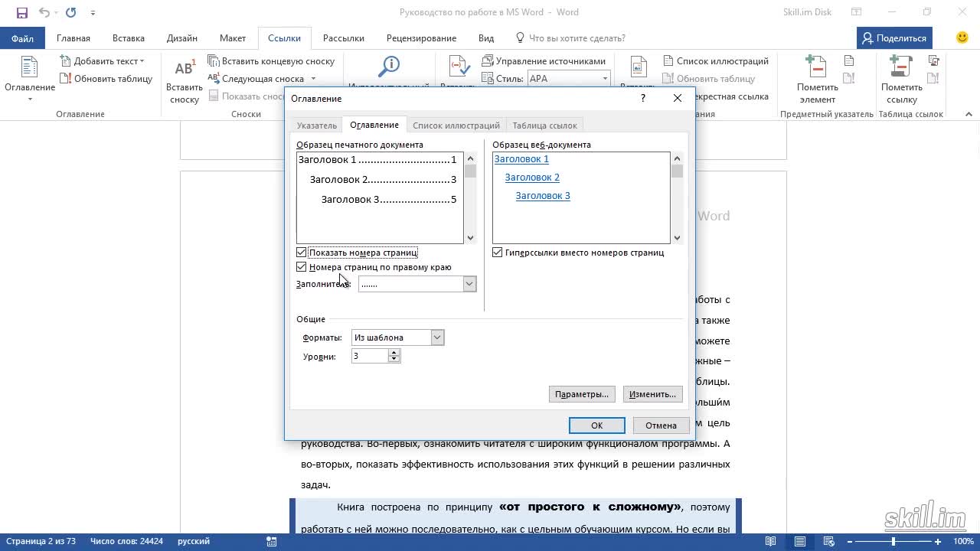Click Пометить элемент icon

click(x=817, y=67)
